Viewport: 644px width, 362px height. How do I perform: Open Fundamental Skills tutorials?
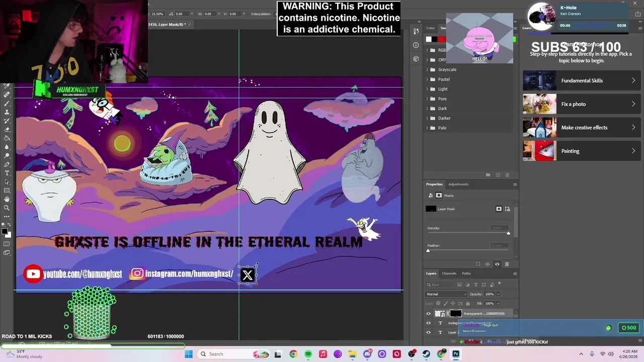581,80
